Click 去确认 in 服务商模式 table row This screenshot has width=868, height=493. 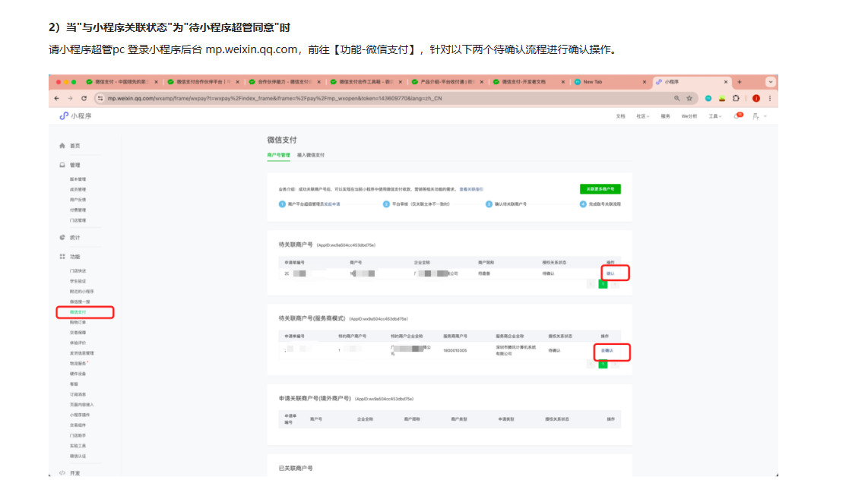tap(607, 351)
